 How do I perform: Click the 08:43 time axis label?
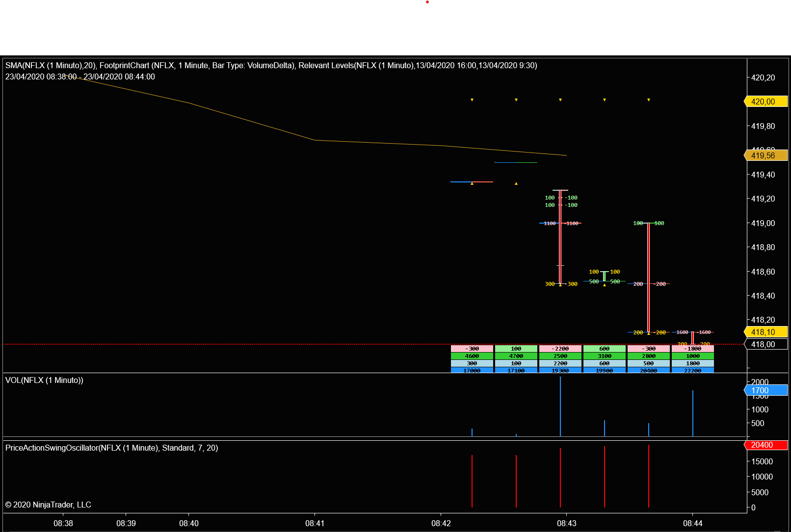566,523
